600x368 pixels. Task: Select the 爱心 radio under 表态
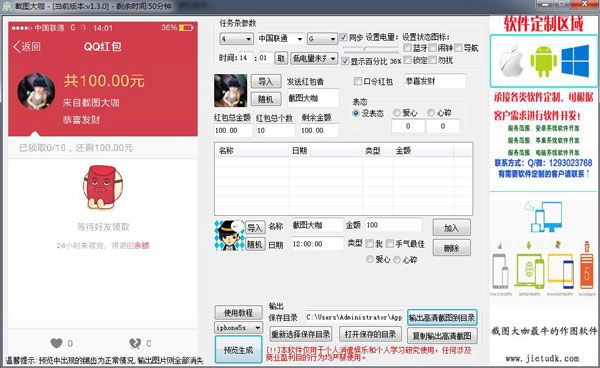[397, 112]
